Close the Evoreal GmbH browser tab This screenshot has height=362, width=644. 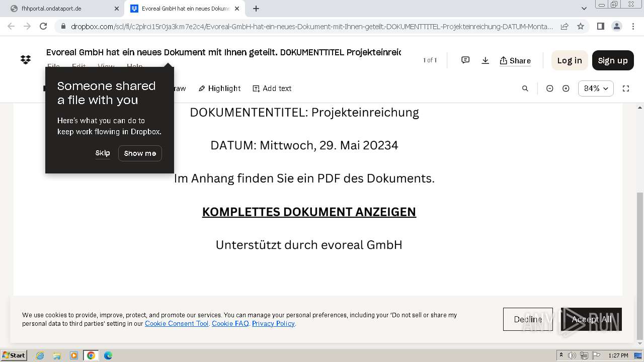tap(237, 9)
